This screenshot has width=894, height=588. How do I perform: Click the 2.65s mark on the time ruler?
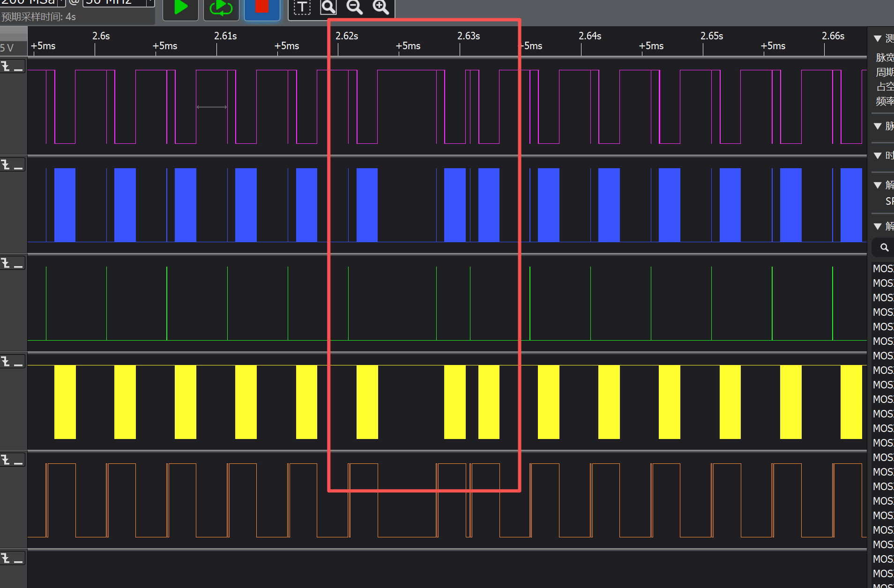pos(712,36)
